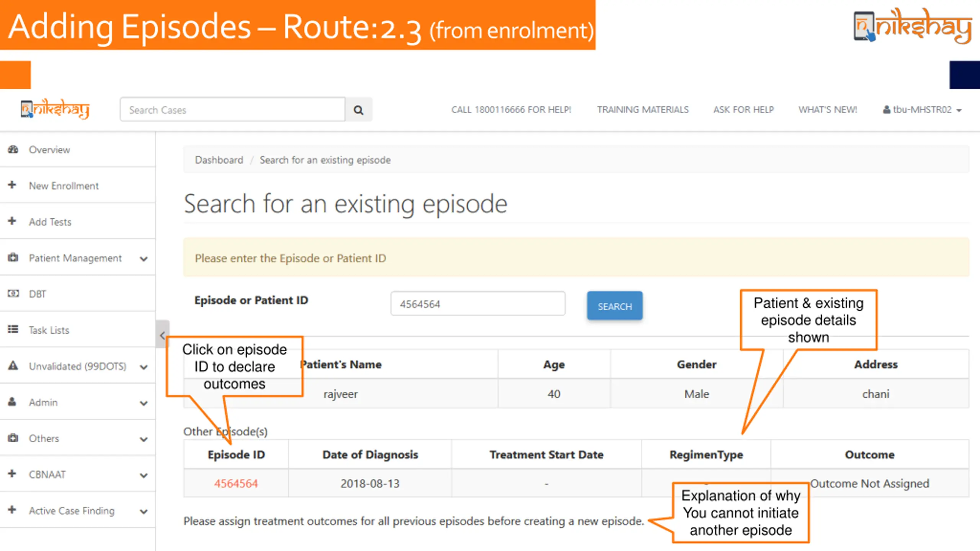
Task: Click the Episode or Patient ID field
Action: 478,304
